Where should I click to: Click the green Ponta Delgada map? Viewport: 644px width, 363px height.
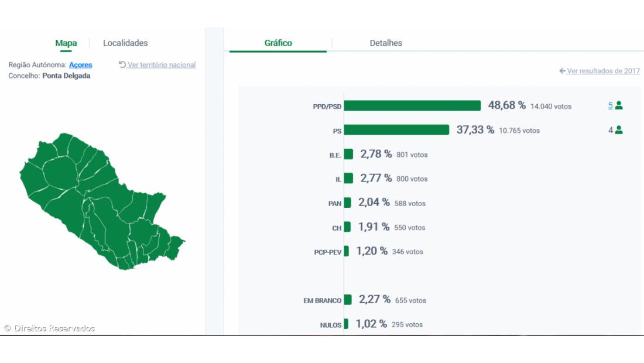(x=94, y=199)
